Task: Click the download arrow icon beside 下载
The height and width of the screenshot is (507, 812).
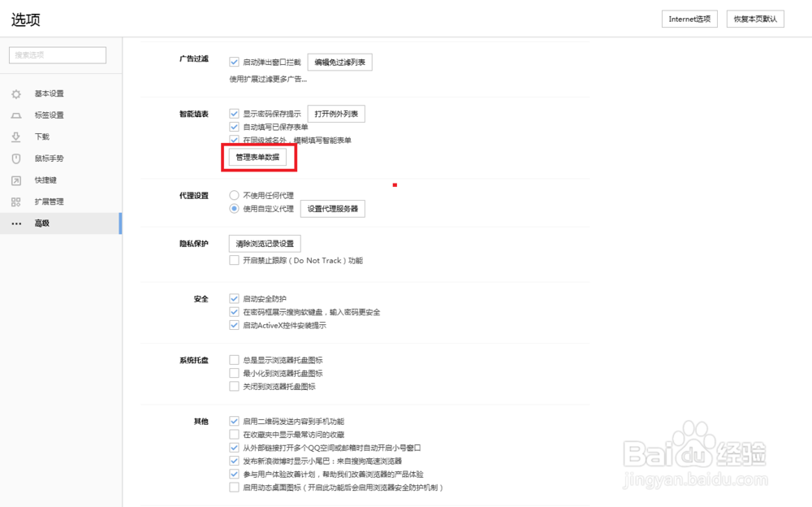Action: coord(15,136)
